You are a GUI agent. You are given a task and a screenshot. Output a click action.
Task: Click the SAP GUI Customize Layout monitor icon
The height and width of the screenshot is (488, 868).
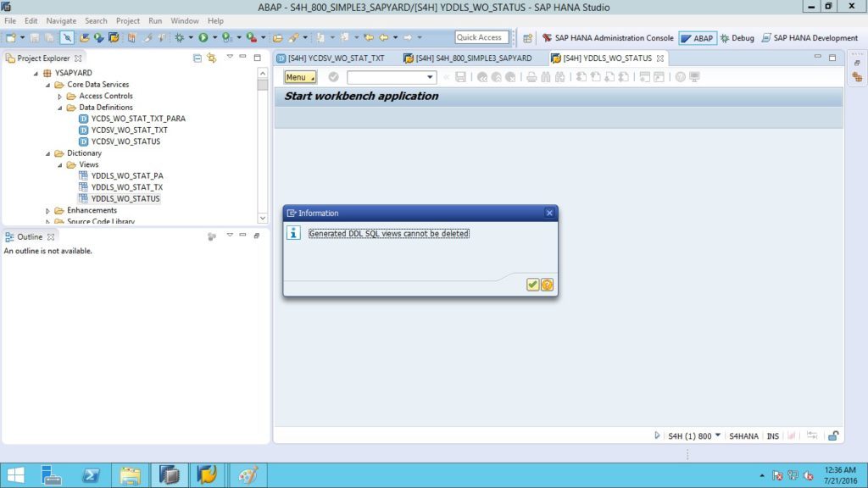tap(695, 77)
